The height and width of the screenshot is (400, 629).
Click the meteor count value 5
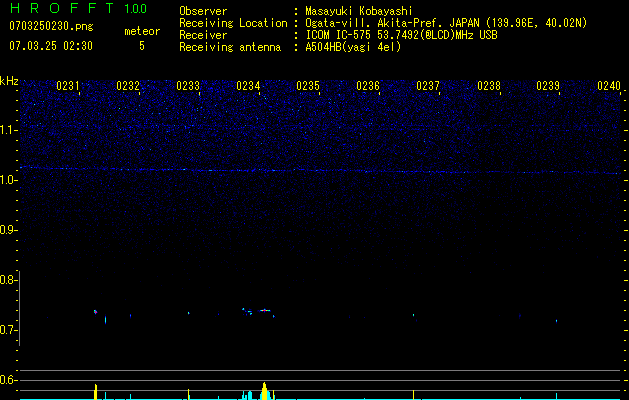pyautogui.click(x=142, y=46)
